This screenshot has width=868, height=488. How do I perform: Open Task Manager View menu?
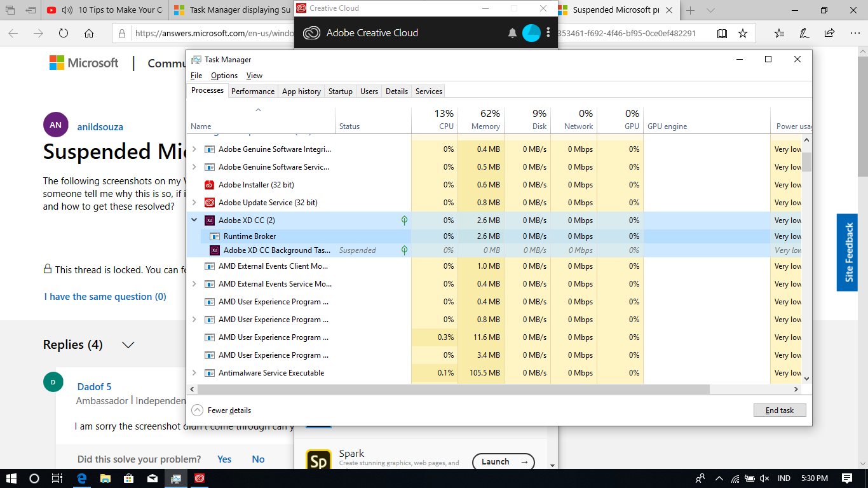coord(254,76)
